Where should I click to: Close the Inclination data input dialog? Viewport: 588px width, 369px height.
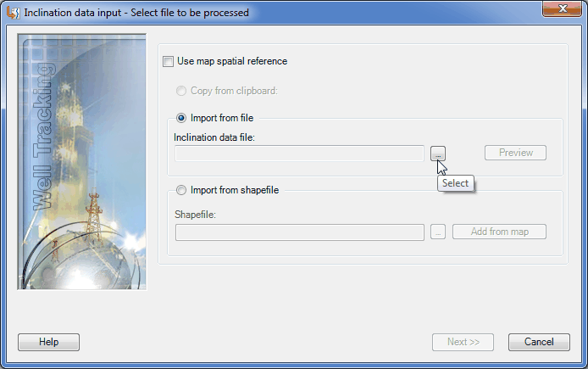pos(562,8)
